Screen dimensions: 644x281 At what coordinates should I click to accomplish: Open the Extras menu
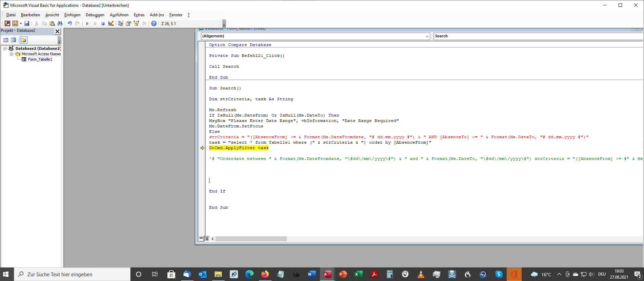pyautogui.click(x=139, y=15)
